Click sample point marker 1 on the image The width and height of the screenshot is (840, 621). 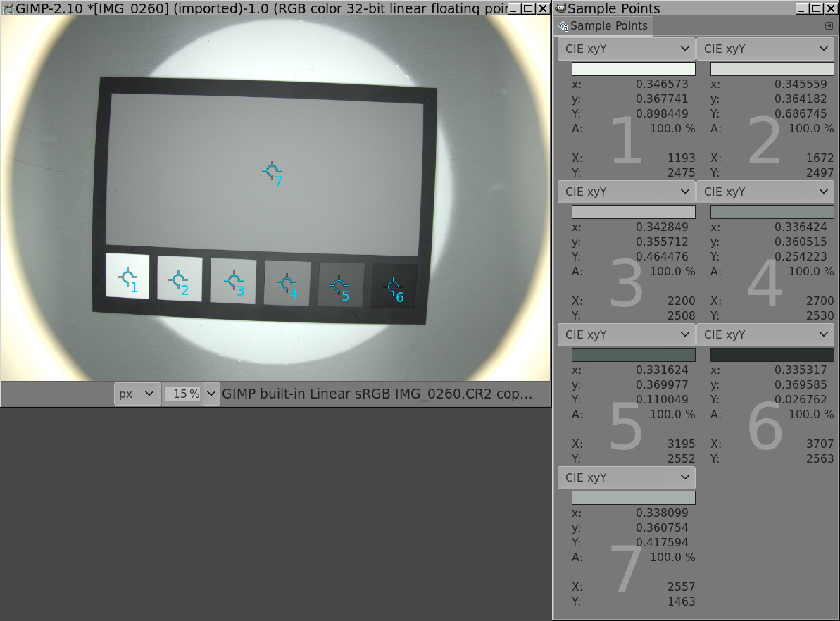pyautogui.click(x=127, y=277)
